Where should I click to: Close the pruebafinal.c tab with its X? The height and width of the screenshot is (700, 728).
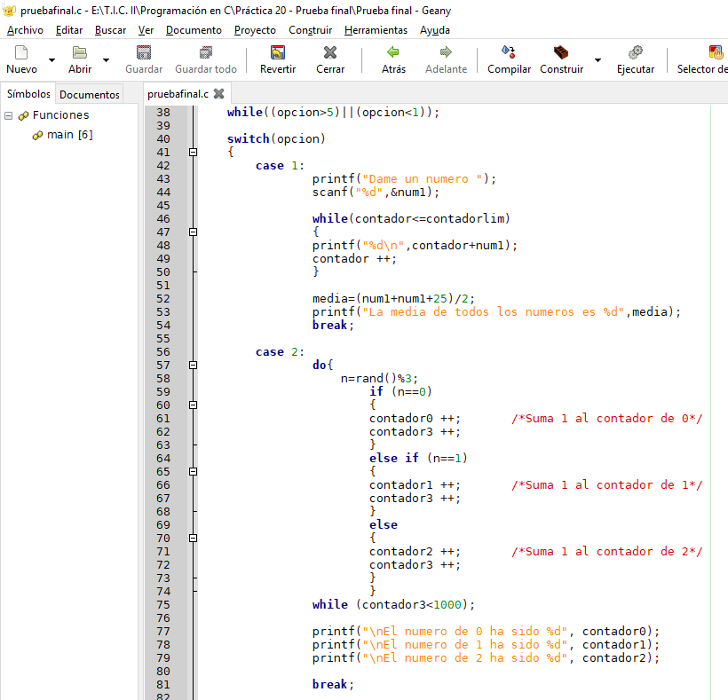(x=218, y=94)
